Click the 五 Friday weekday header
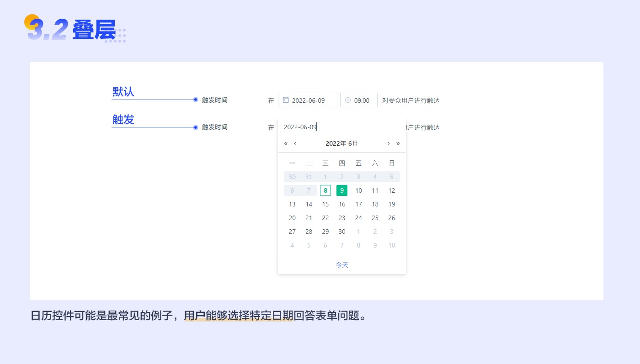Image resolution: width=640 pixels, height=364 pixels. [x=358, y=163]
